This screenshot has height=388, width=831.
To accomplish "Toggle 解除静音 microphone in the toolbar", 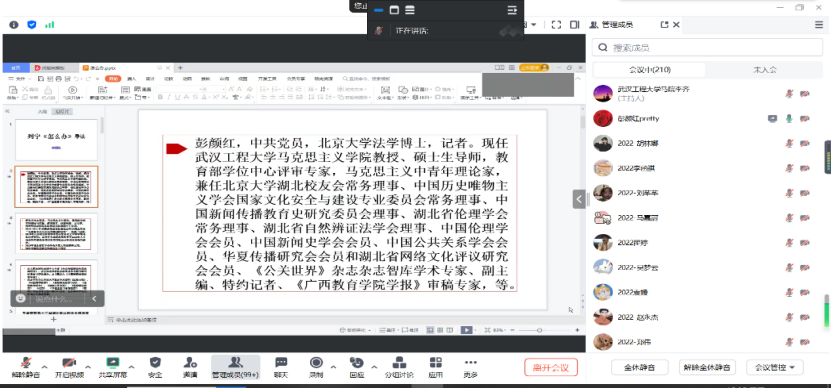I will [25, 363].
